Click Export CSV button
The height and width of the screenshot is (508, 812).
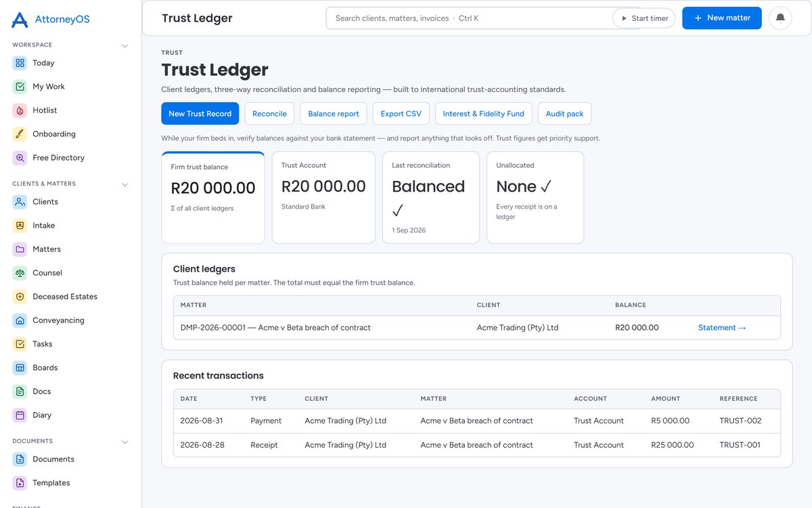click(x=401, y=114)
